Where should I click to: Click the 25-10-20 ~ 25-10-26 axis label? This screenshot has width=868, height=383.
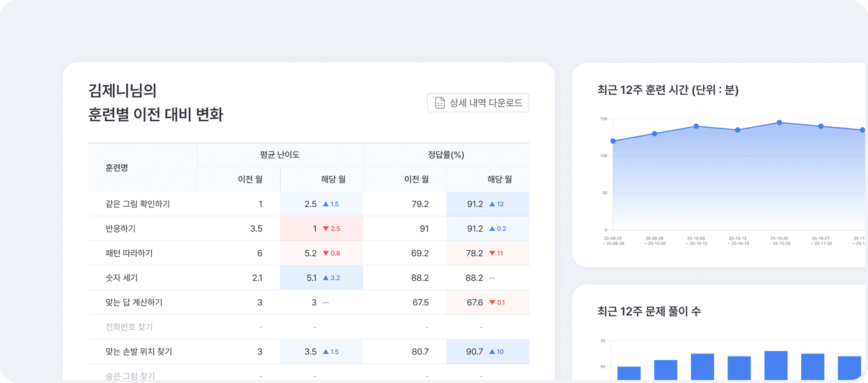pos(779,241)
